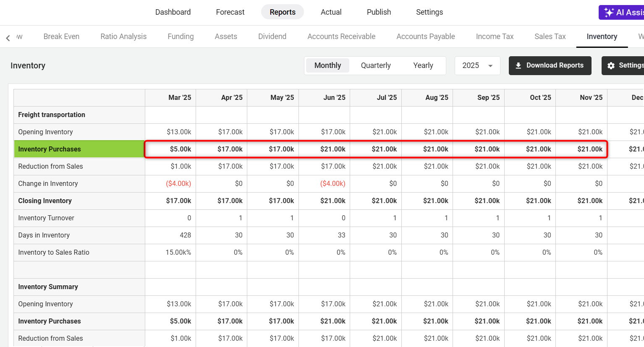Click the Download Reports button

point(550,65)
